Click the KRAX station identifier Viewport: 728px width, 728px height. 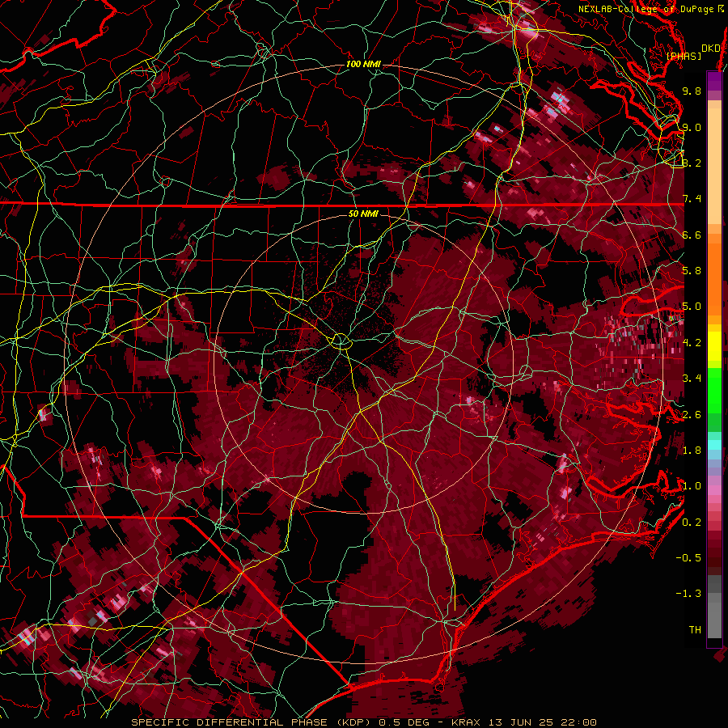coord(466,722)
